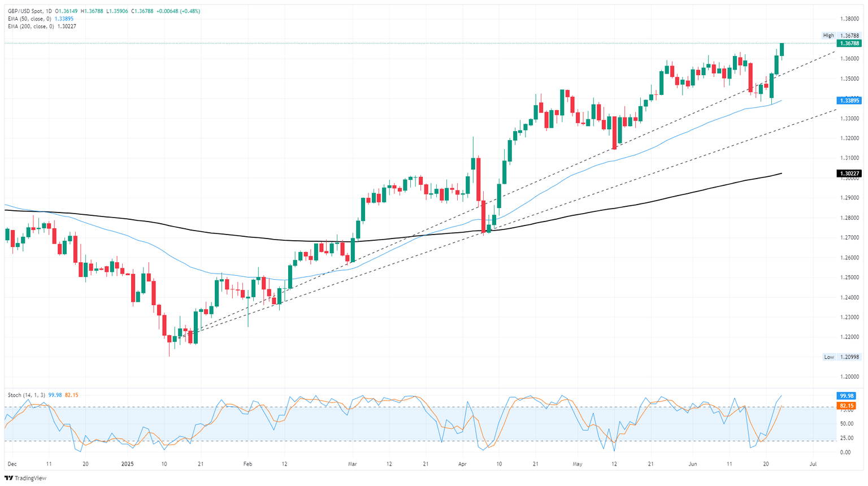Screen dimensions: 868x486
Task: Click the Low label on price axis
Action: coord(828,357)
